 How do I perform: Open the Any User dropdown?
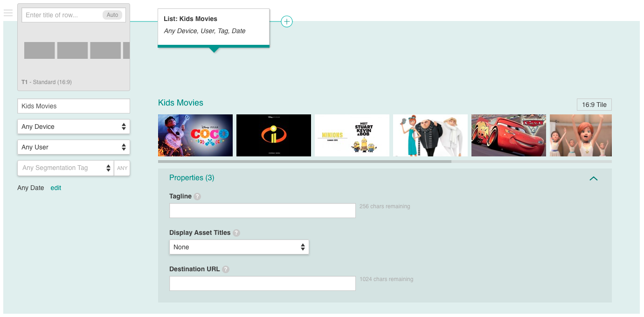pyautogui.click(x=74, y=147)
